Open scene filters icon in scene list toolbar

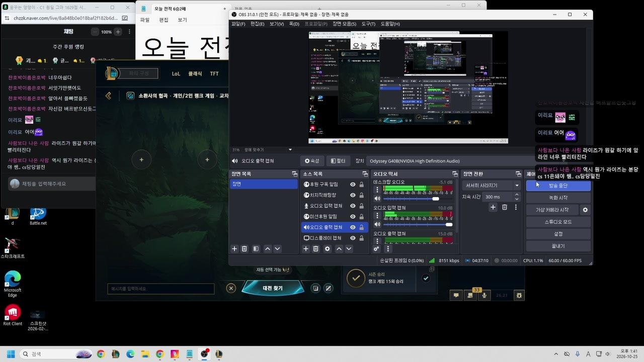click(x=256, y=249)
